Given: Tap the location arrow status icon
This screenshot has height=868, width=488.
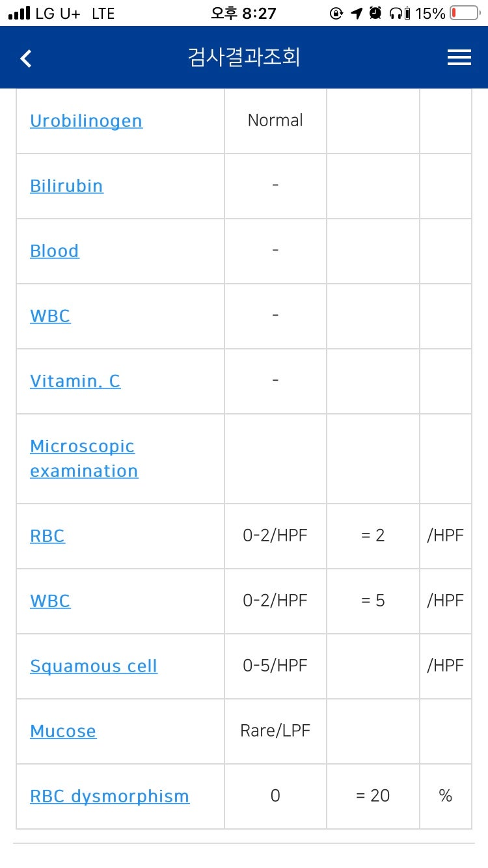Looking at the screenshot, I should 356,13.
